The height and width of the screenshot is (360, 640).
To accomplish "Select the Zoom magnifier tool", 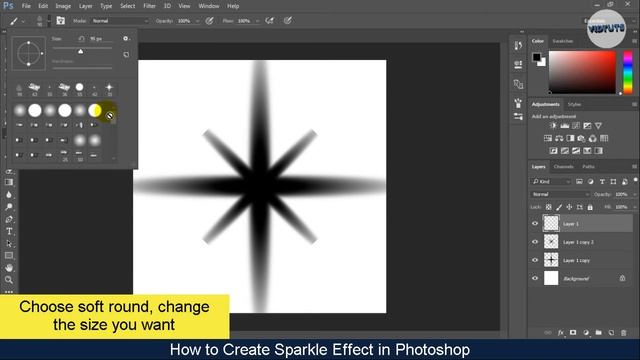I will pos(9,280).
